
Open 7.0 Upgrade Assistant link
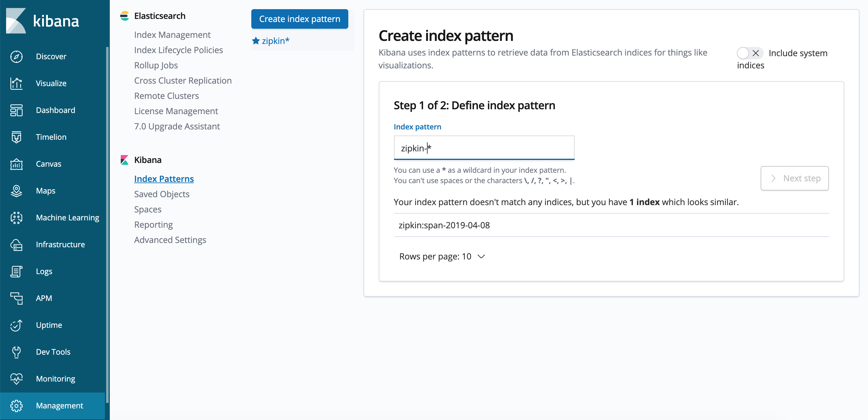[x=177, y=126]
